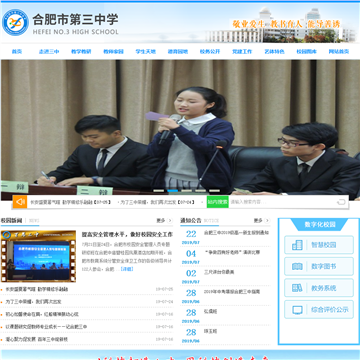Open the 校务公开 menu
Viewport: 360px width, 360px height.
pyautogui.click(x=210, y=52)
